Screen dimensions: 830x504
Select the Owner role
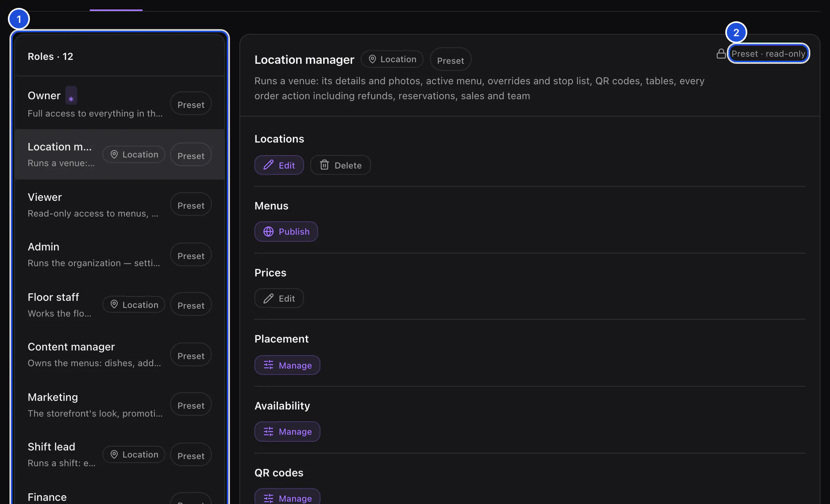tap(120, 104)
